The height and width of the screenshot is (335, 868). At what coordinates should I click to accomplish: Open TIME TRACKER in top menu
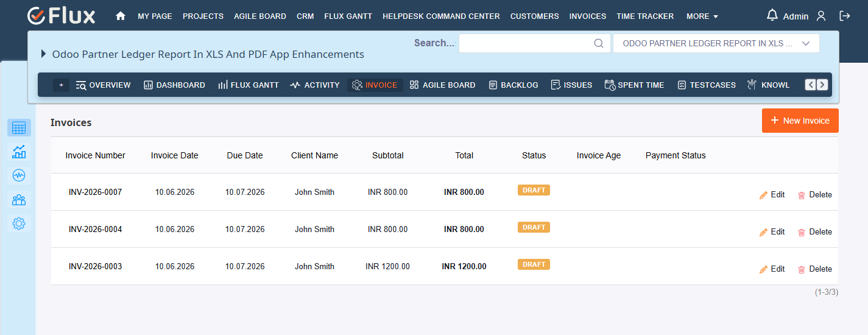[x=645, y=16]
